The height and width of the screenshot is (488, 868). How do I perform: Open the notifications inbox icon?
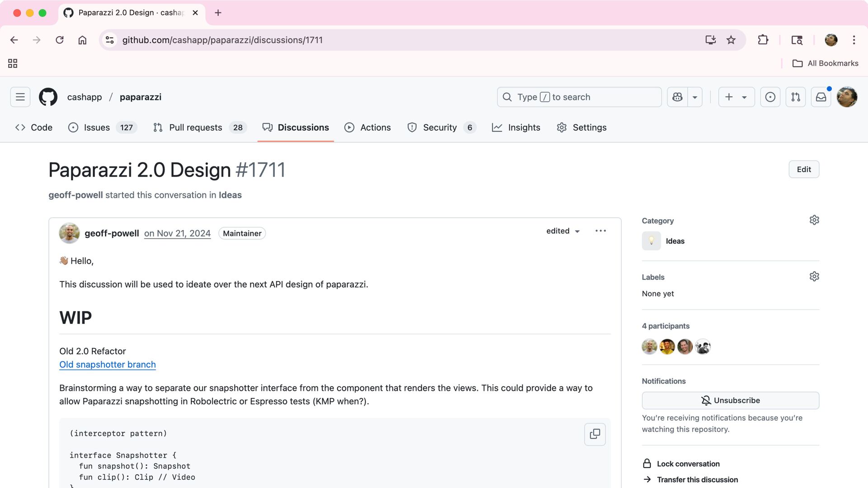click(821, 97)
